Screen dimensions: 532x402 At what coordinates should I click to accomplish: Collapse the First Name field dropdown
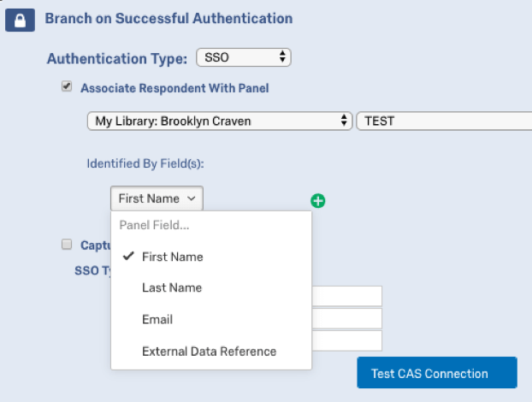[157, 198]
